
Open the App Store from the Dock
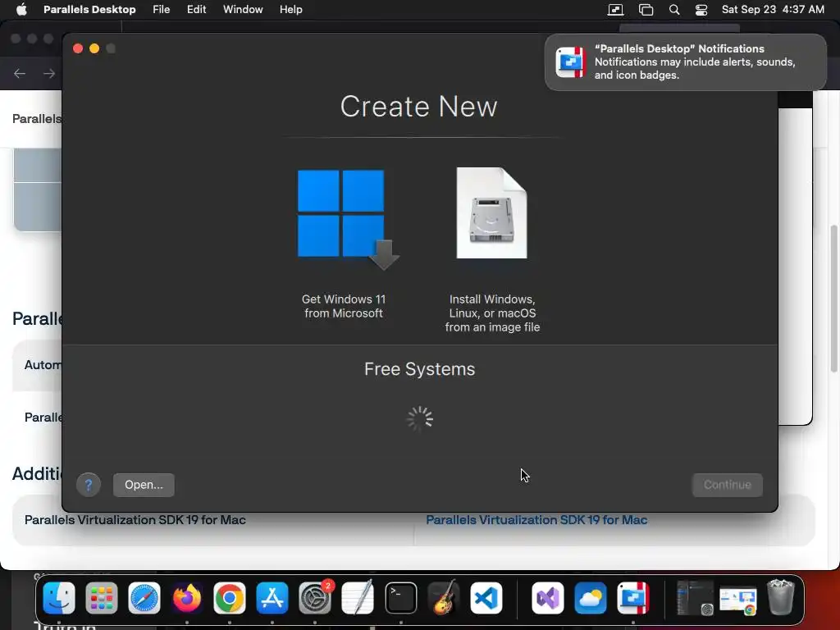click(272, 598)
